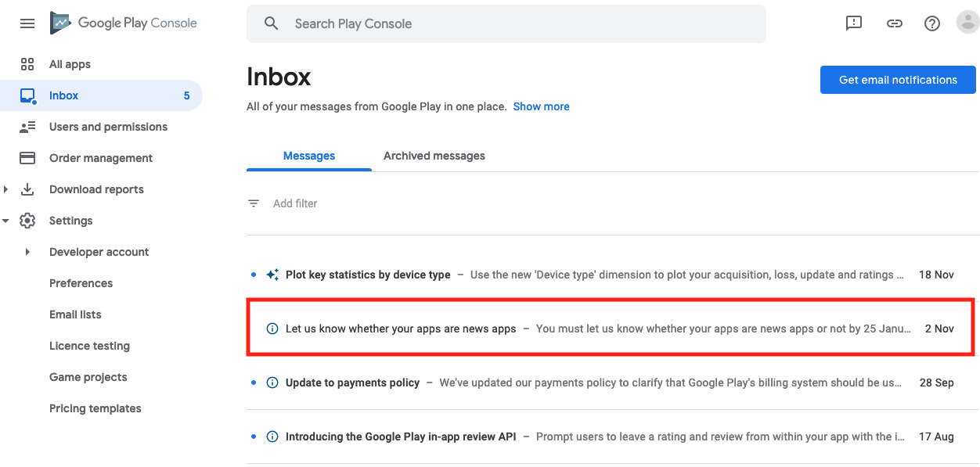Focus the Search Play Console field
Viewport: 980px width, 467px height.
pos(506,23)
